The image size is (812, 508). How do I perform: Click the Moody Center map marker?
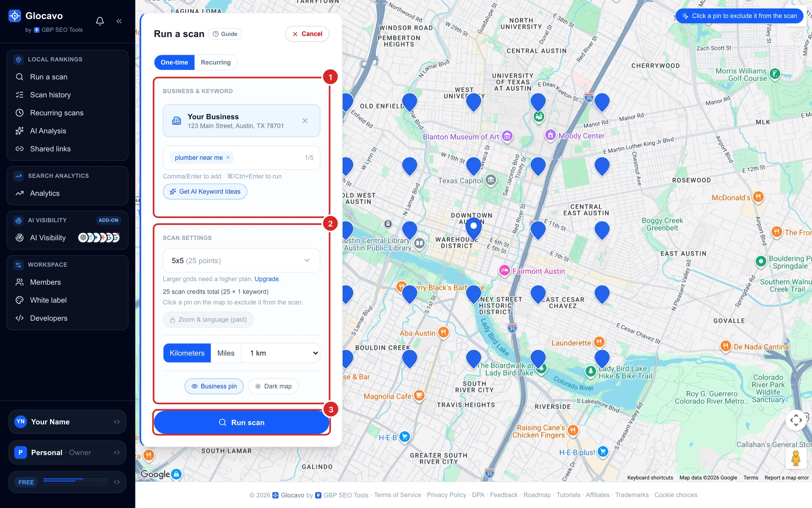tap(550, 135)
